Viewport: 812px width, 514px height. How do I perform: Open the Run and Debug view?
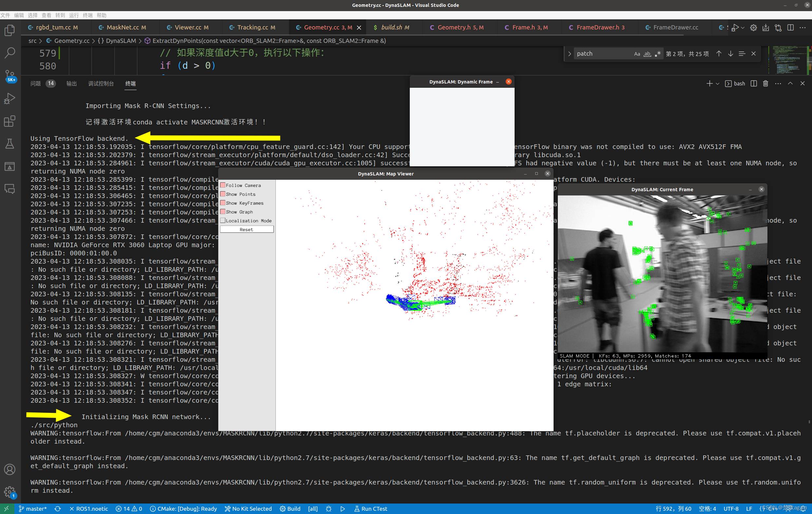pyautogui.click(x=10, y=99)
